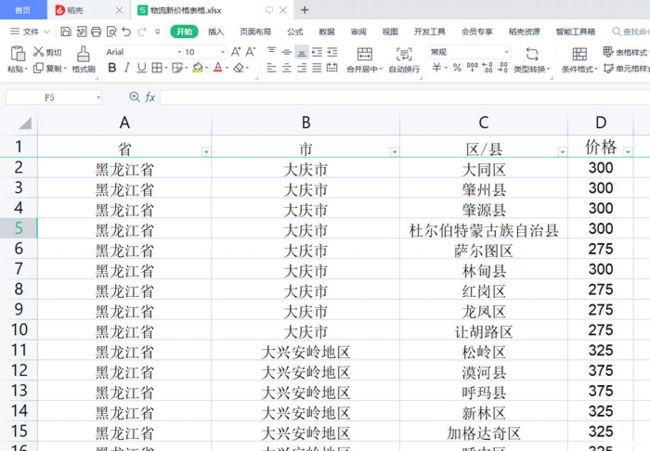Toggle bold formatting
Screen dimensions: 650x451
(x=112, y=68)
